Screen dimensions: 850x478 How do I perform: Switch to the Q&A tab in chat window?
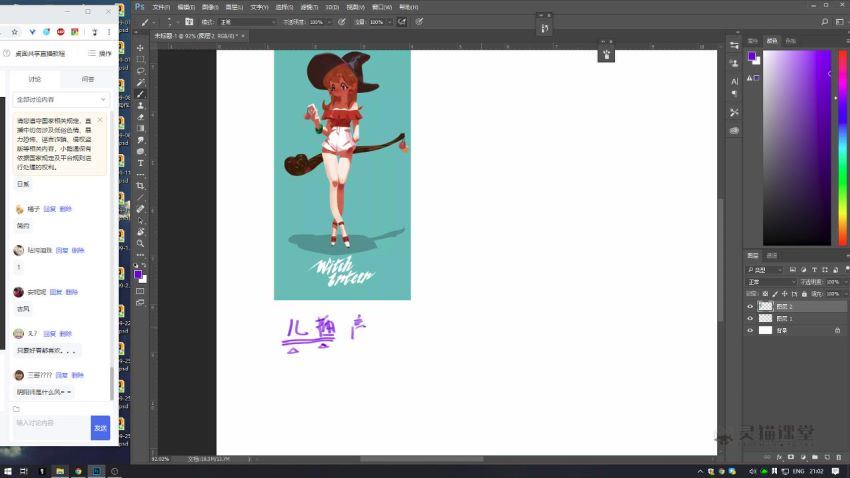point(88,79)
